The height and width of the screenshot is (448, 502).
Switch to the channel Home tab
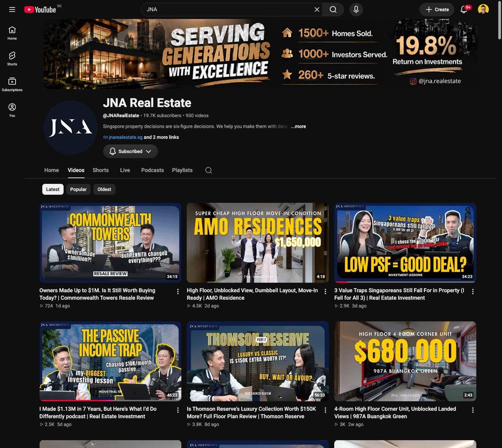[51, 170]
